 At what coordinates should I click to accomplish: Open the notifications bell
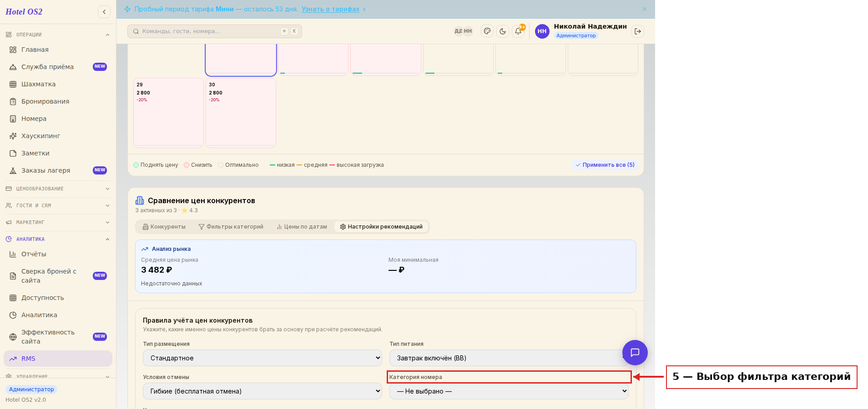518,31
